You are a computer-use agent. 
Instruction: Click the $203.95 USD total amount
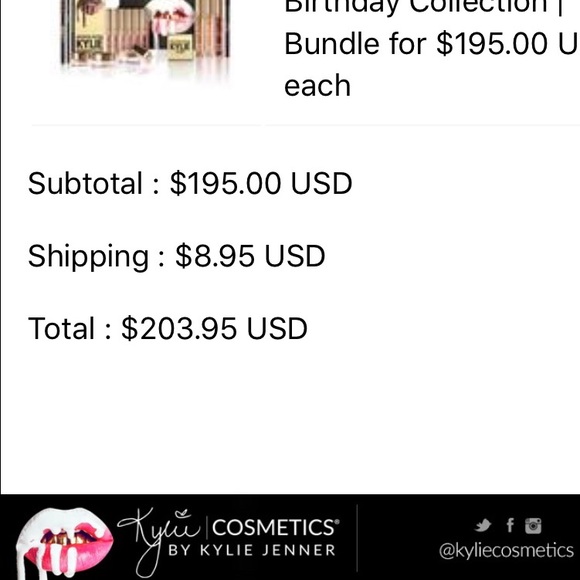coord(215,328)
